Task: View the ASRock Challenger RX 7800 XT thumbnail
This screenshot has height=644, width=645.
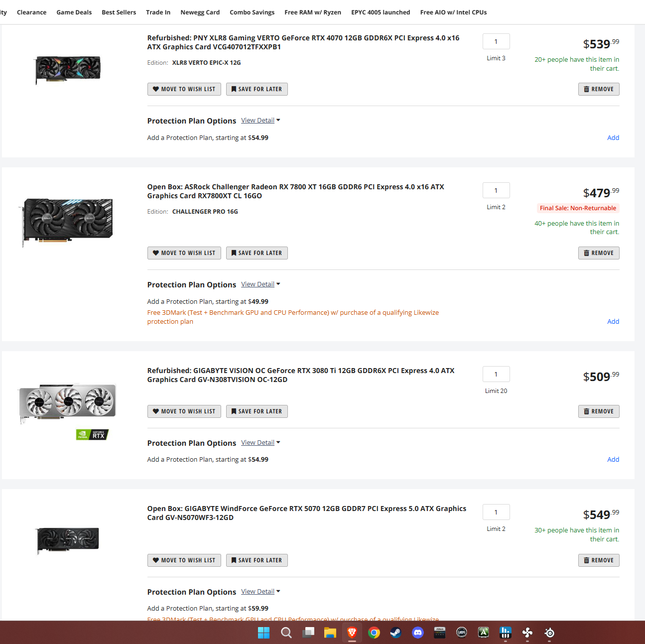Action: 67,221
